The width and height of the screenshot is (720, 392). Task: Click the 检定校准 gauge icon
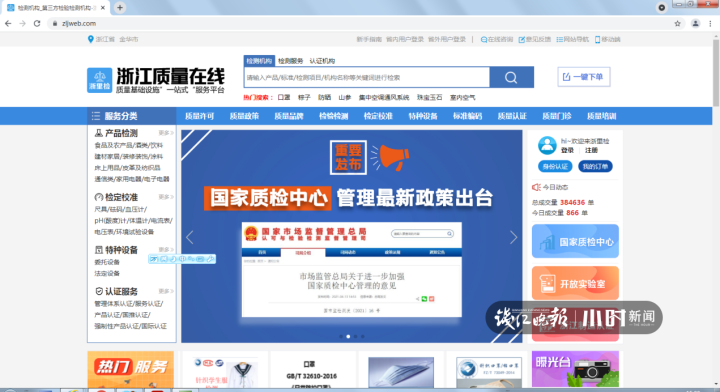98,197
